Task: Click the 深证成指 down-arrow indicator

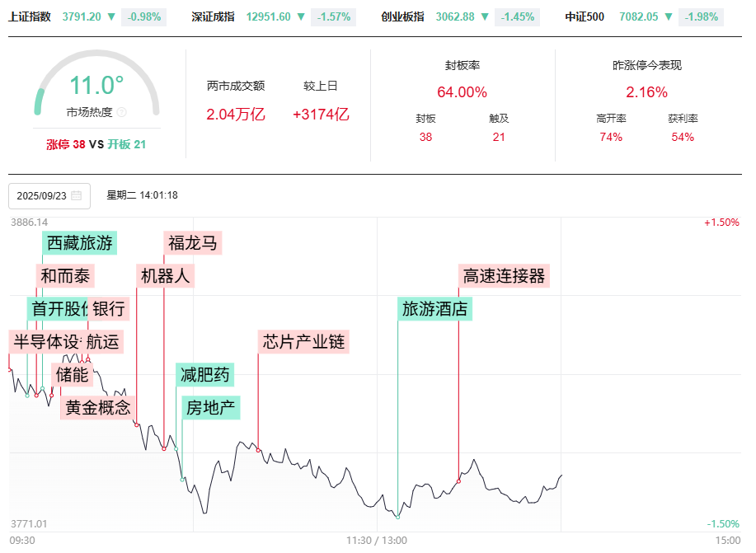Action: click(301, 16)
